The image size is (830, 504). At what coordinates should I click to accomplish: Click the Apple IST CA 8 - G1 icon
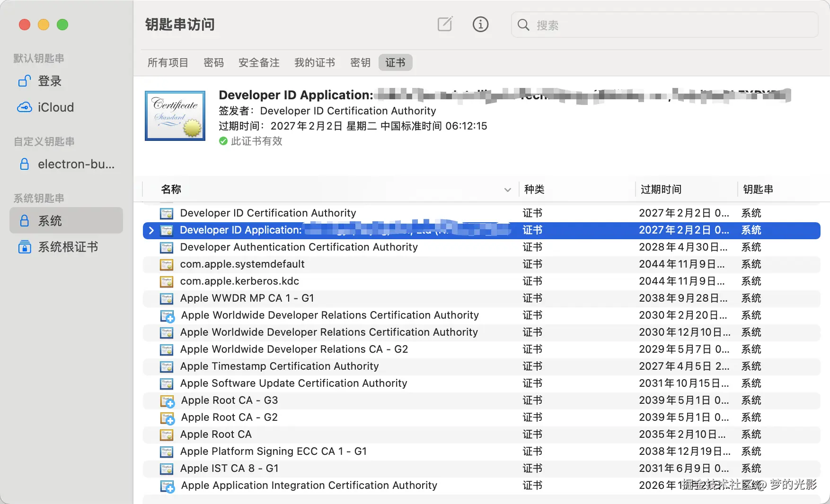(x=167, y=469)
